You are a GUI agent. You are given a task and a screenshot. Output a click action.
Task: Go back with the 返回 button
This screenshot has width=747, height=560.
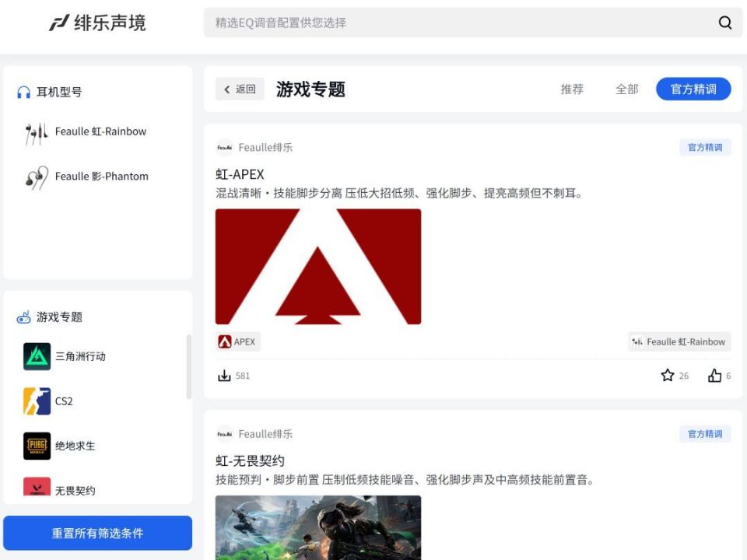coord(240,89)
